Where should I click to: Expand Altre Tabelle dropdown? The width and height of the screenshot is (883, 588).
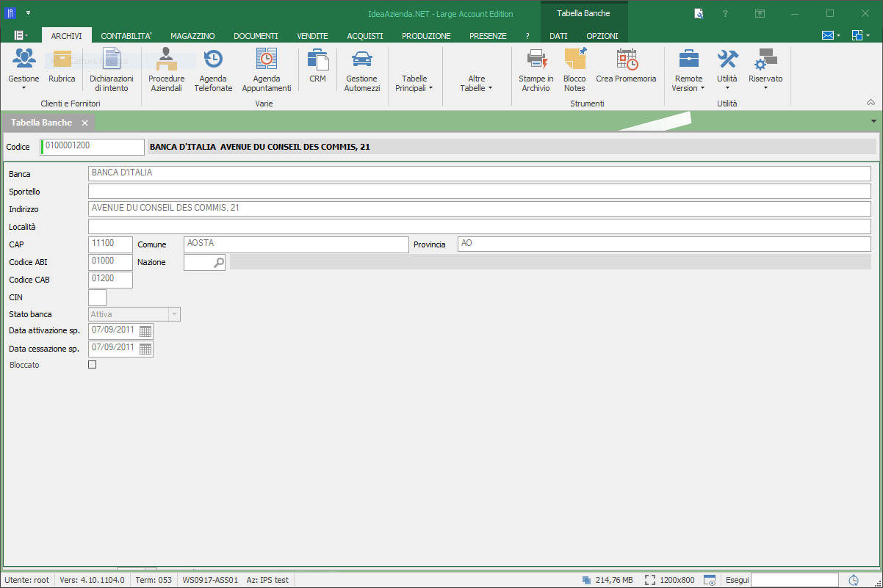pyautogui.click(x=477, y=83)
